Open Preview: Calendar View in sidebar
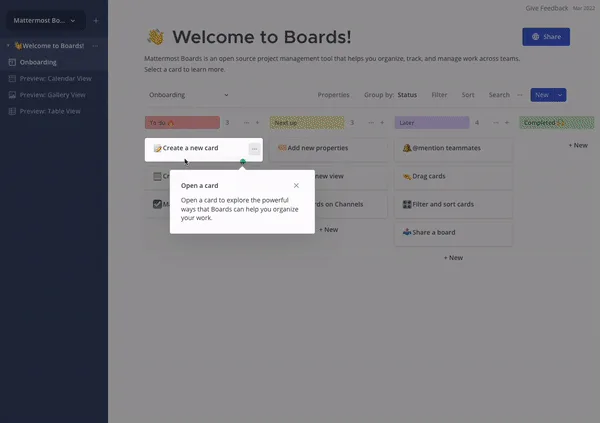Viewport: 600px width, 423px height. [x=55, y=78]
